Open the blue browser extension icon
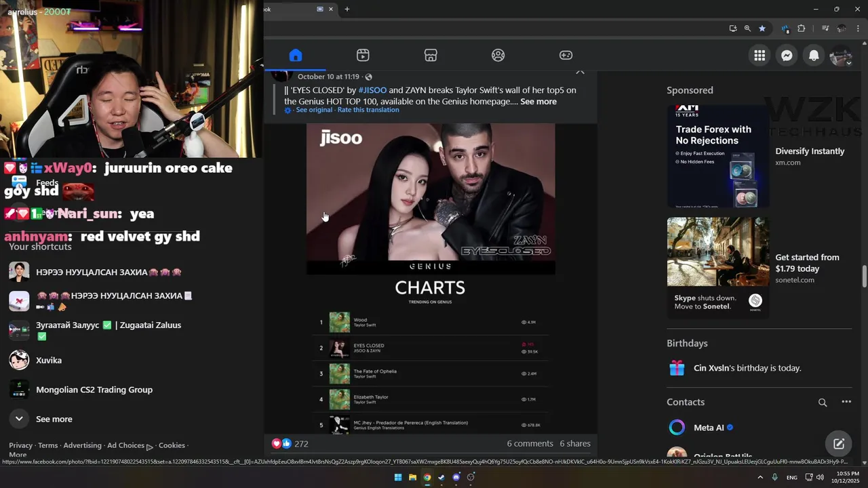The height and width of the screenshot is (488, 868). point(785,28)
